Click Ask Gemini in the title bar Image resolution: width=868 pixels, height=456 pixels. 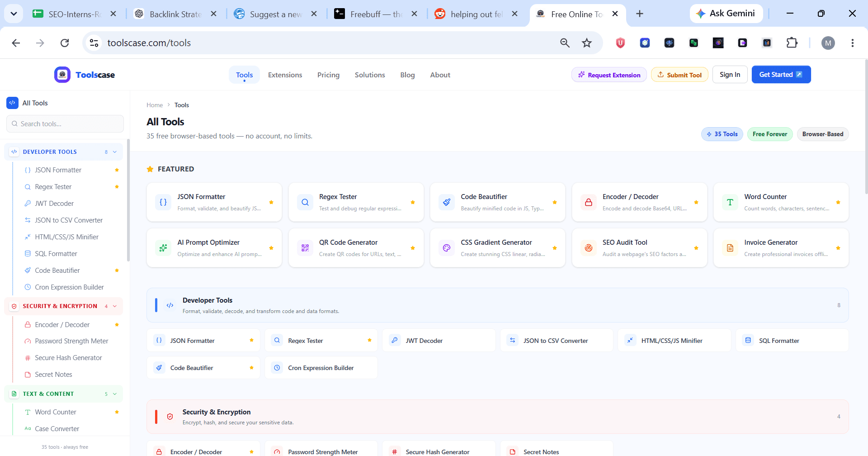(726, 14)
